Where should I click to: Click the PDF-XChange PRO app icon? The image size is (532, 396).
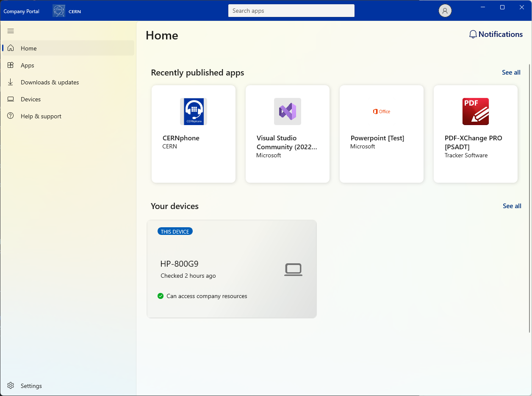476,112
